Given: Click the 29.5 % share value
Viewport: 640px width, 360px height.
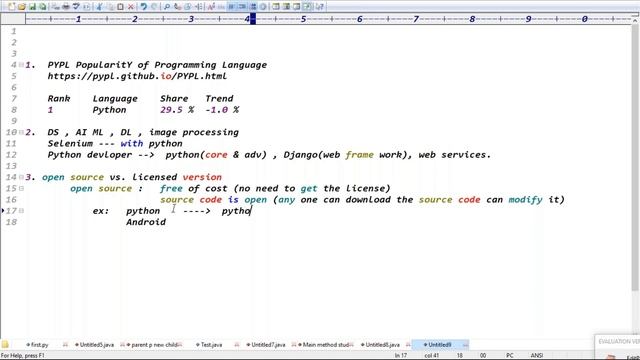Looking at the screenshot, I should coord(177,110).
